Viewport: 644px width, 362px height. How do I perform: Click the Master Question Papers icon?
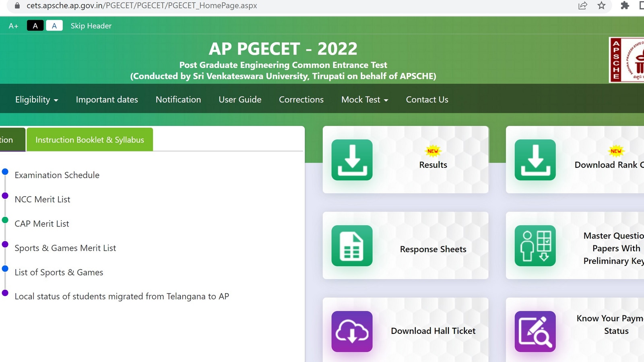pyautogui.click(x=535, y=245)
